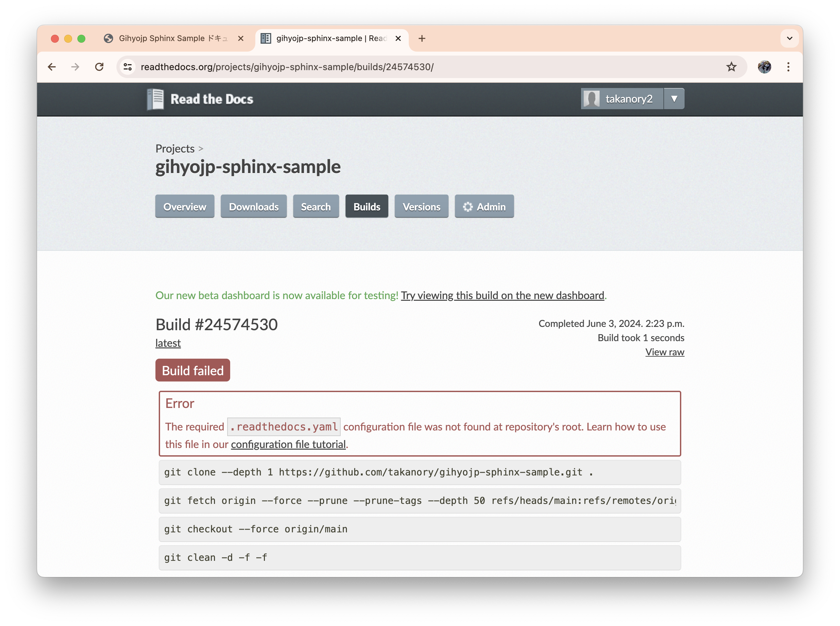
Task: Close the Gihyojp Sphinx Sample tab
Action: click(240, 39)
